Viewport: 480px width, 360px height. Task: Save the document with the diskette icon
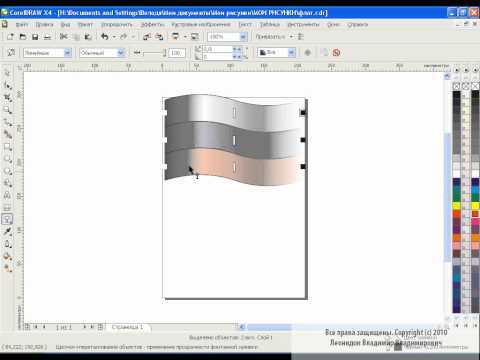[x=35, y=37]
